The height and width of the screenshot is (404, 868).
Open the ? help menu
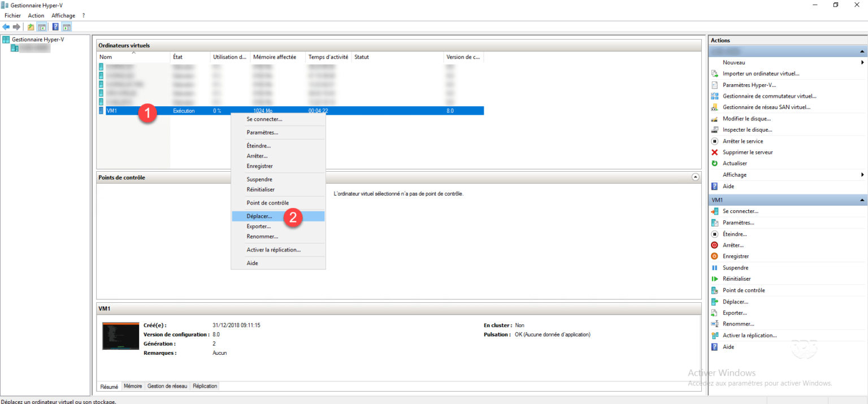point(84,15)
